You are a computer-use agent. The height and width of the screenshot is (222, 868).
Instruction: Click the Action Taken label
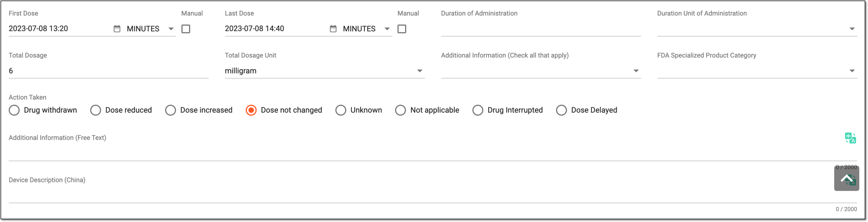pos(27,98)
